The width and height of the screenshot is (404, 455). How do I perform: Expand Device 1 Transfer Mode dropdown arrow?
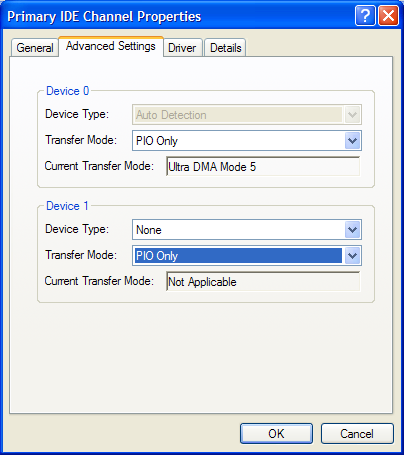352,256
